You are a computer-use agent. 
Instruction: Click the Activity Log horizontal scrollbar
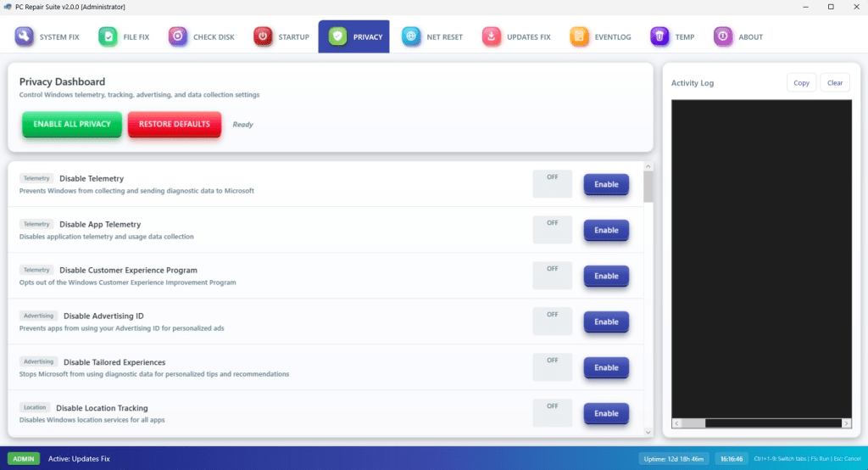click(760, 422)
